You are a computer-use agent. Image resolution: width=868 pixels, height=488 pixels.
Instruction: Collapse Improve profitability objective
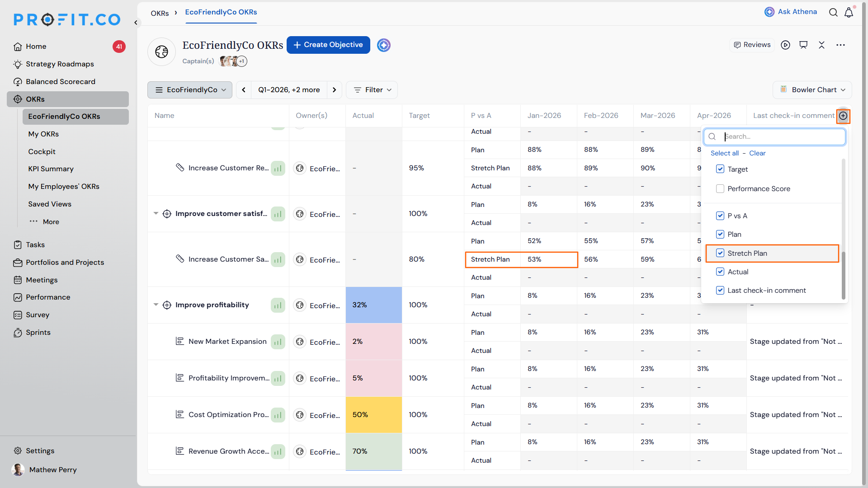[x=156, y=305]
